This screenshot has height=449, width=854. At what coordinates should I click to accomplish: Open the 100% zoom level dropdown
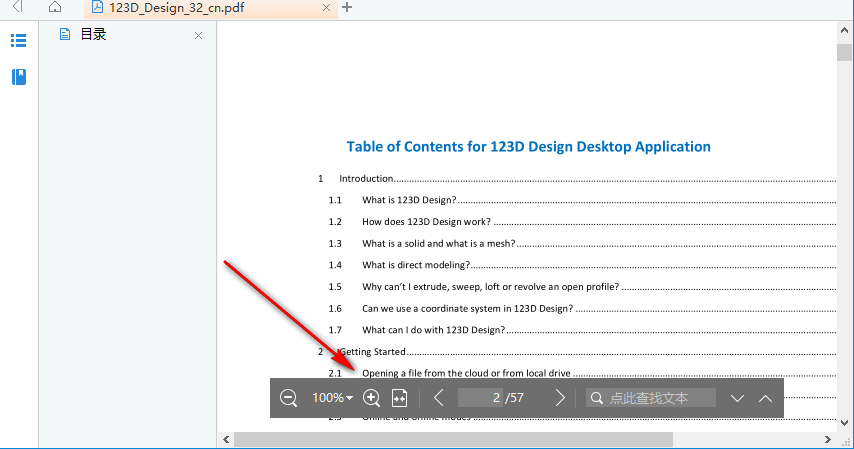tap(332, 398)
